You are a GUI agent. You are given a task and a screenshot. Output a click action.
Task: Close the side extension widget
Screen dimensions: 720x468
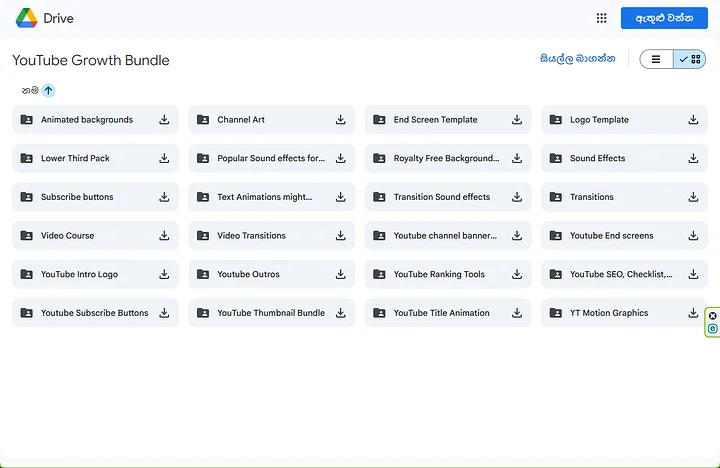(712, 316)
